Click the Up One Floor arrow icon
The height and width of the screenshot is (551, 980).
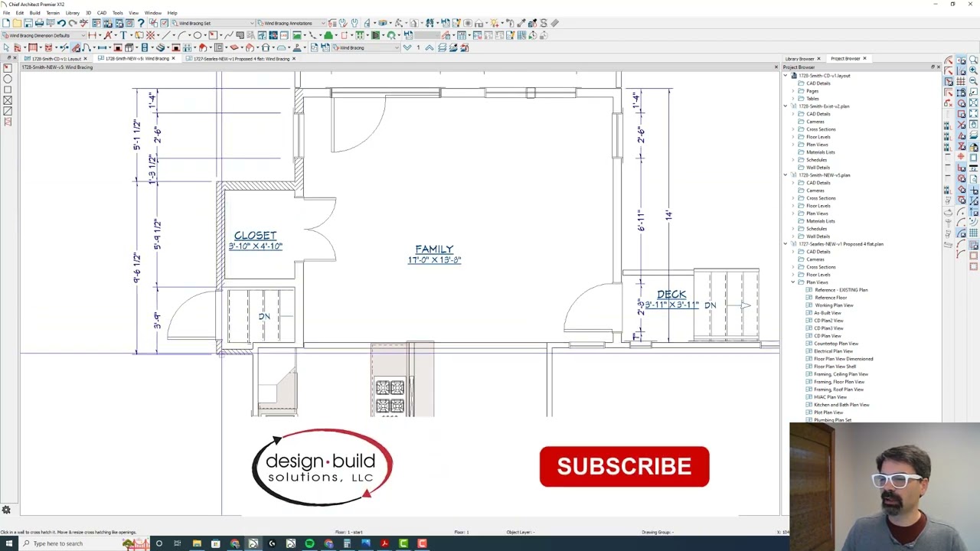(430, 47)
